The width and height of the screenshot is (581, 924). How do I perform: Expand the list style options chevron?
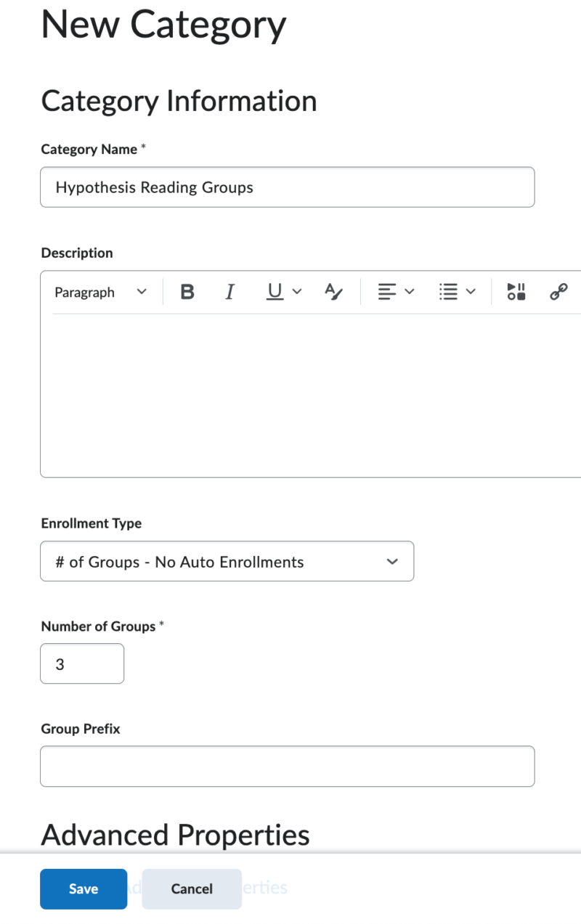tap(470, 291)
